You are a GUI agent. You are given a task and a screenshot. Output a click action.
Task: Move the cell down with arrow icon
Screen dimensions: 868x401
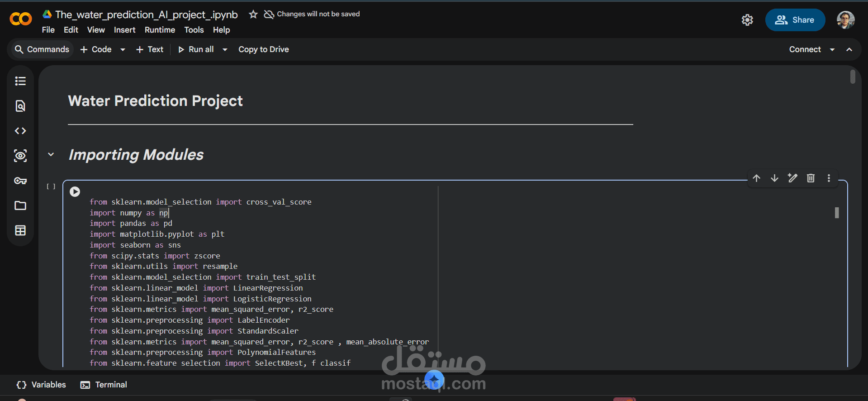(x=774, y=178)
